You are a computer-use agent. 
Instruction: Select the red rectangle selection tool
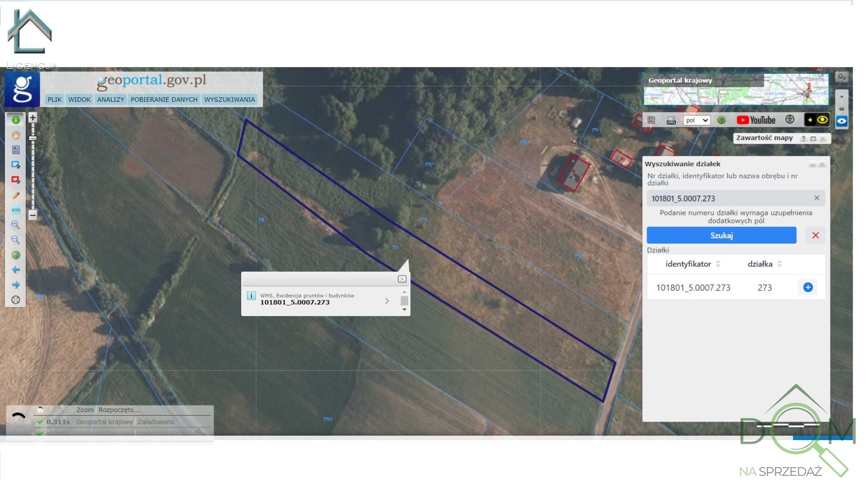pyautogui.click(x=16, y=180)
